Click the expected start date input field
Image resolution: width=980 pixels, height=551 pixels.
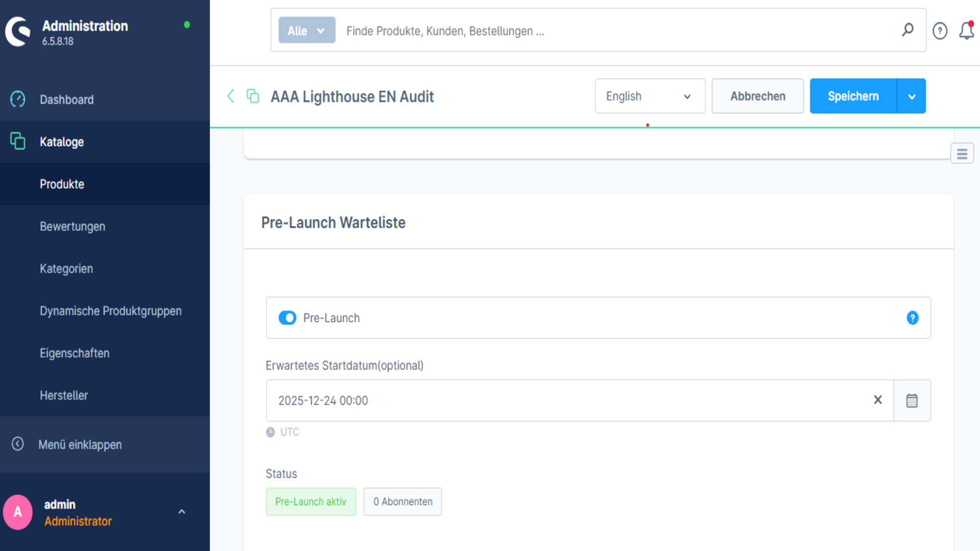point(510,400)
